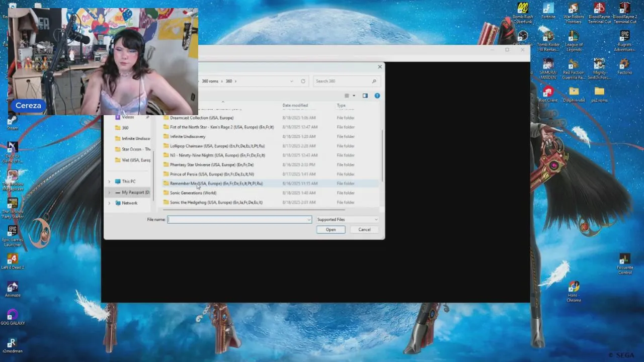
Task: Open the r2modman desktop shortcut
Action: [13, 345]
